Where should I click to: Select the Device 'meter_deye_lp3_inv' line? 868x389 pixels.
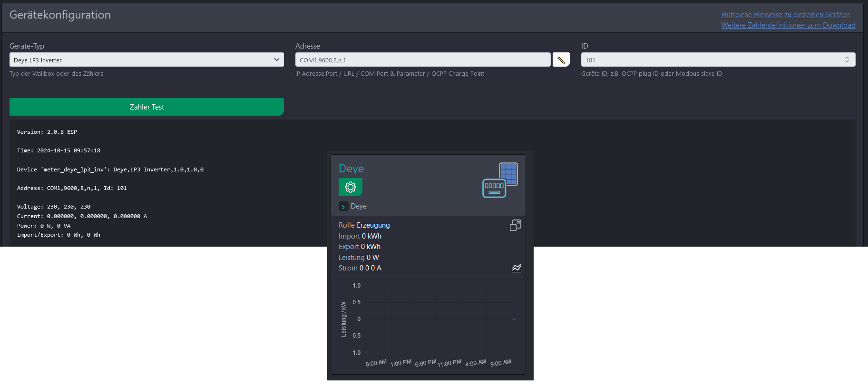[x=110, y=170]
